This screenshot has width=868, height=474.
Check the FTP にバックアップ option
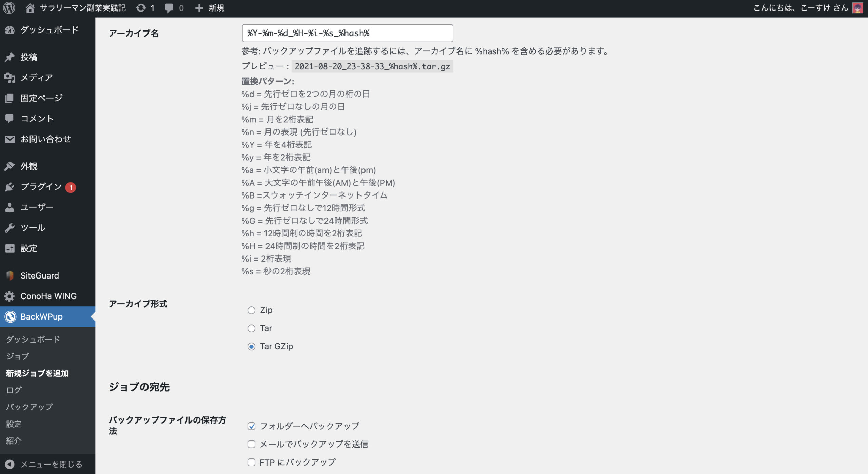(x=251, y=462)
